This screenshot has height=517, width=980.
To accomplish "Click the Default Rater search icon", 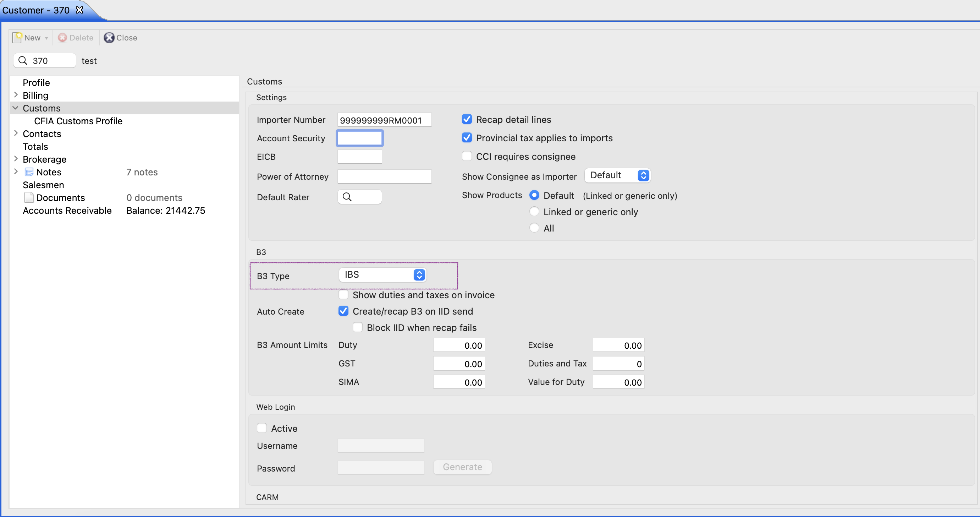I will click(347, 197).
